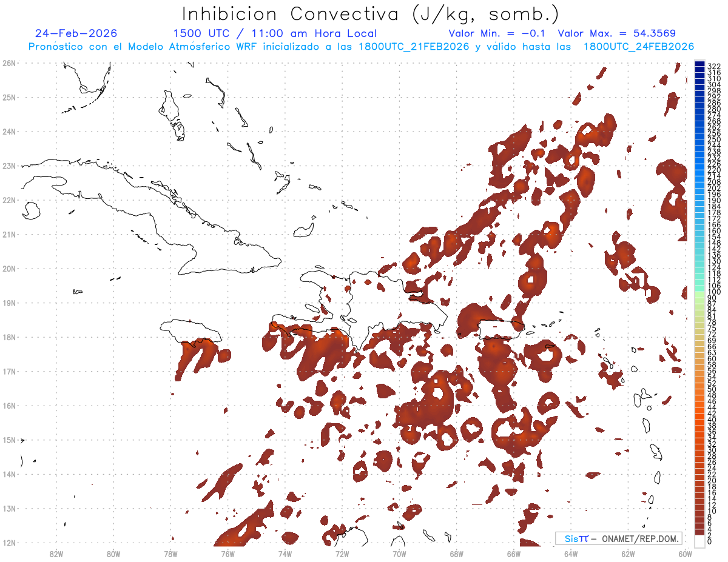Click the 14N latitude label
Image resolution: width=728 pixels, height=562 pixels.
coord(9,474)
